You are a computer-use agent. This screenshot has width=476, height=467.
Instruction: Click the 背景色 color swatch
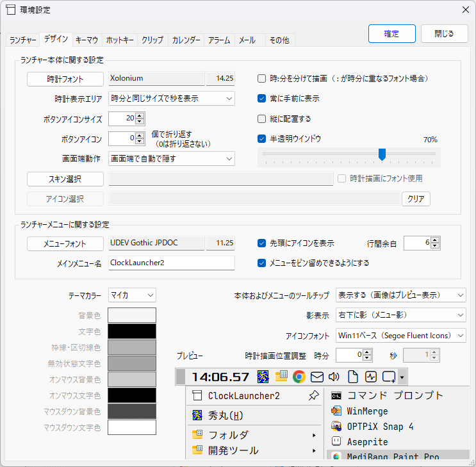(x=132, y=315)
